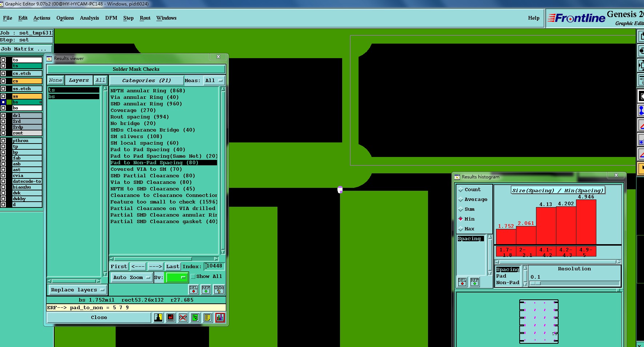The image size is (644, 347).
Task: Open the Auto Zoom dropdown
Action: (131, 278)
